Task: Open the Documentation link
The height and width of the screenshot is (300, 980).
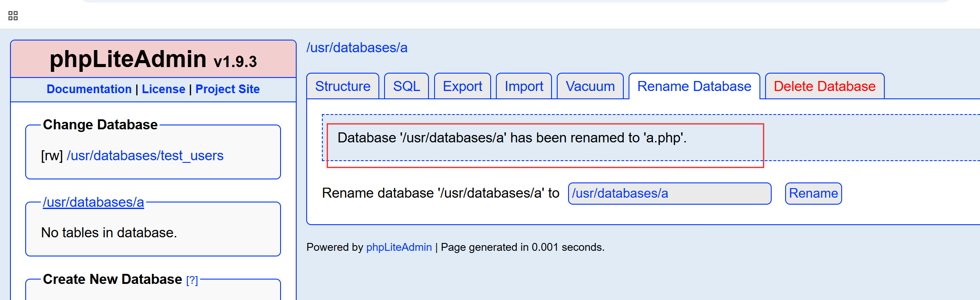Action: click(x=89, y=89)
